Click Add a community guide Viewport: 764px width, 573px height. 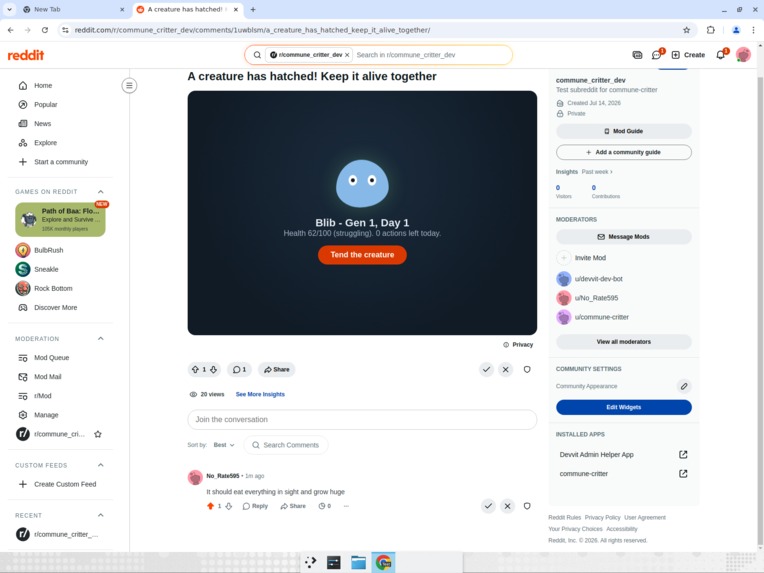(624, 152)
